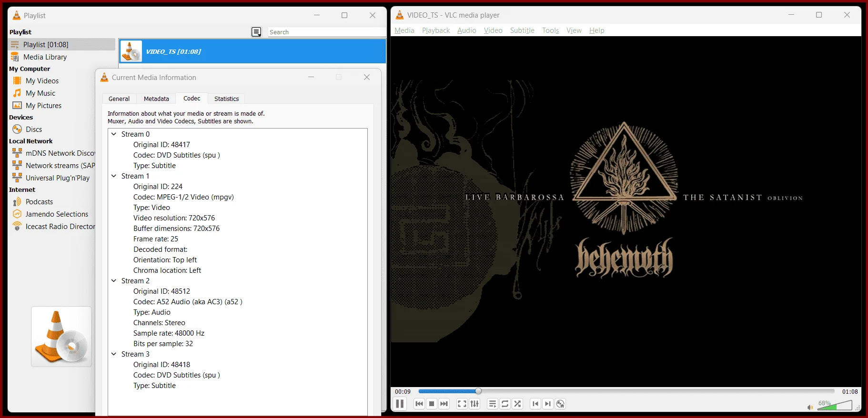
Task: Go to previous DVD chapter
Action: pyautogui.click(x=535, y=404)
